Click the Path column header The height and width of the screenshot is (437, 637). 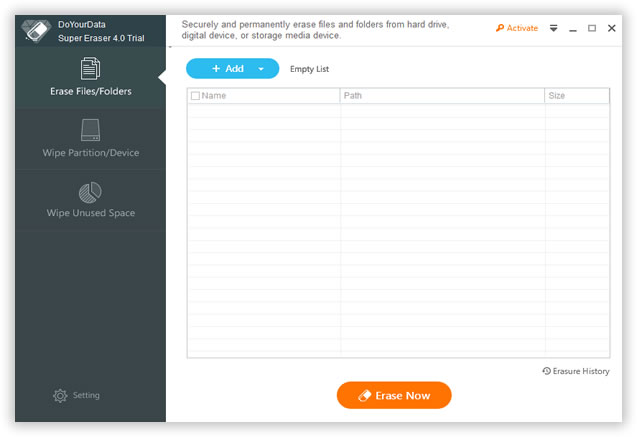coord(442,96)
